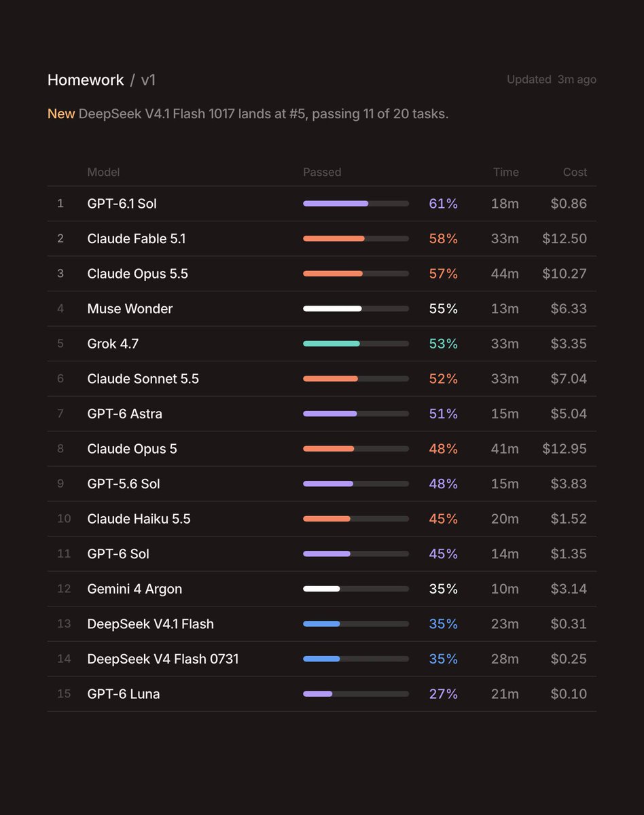Click the Updated 3m ago timestamp

click(x=552, y=79)
